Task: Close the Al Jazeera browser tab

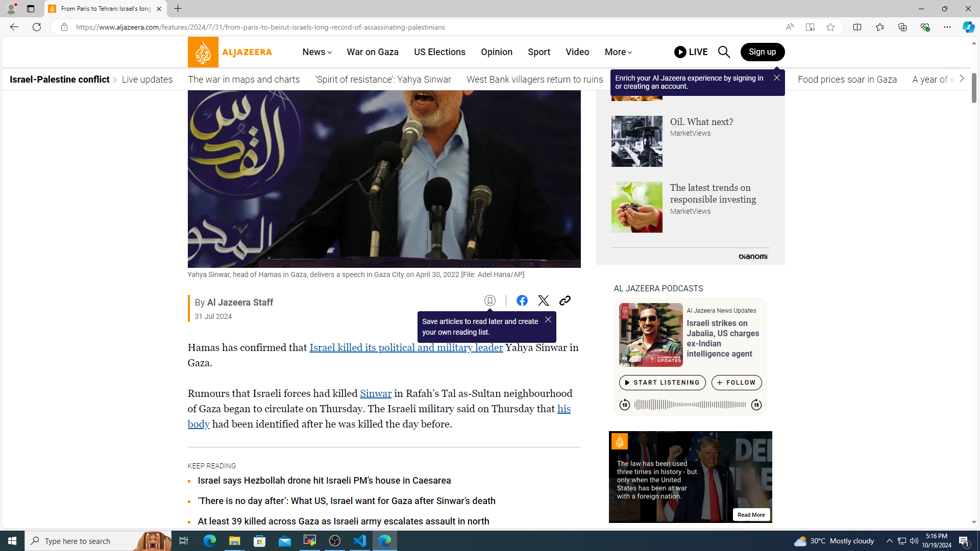Action: point(159,9)
